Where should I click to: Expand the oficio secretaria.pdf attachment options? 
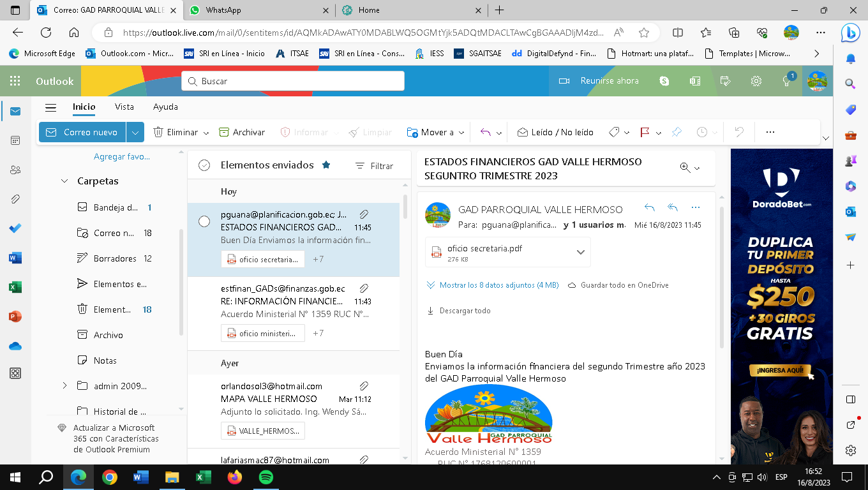580,252
